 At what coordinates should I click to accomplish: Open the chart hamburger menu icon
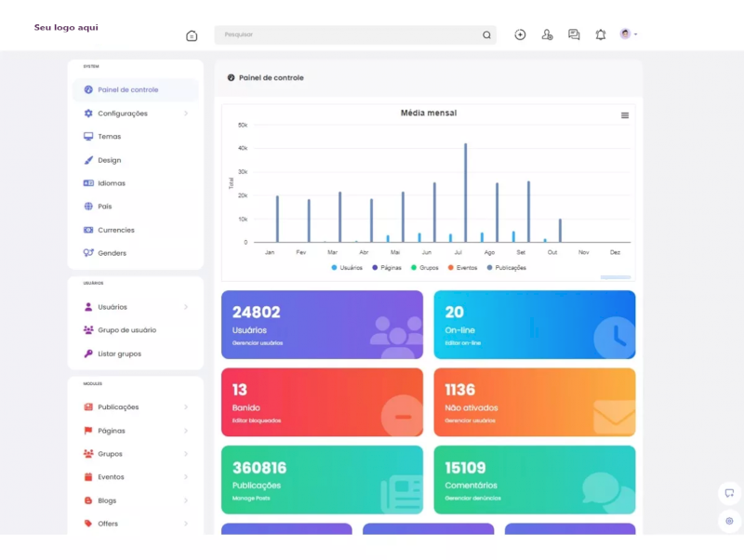coord(625,115)
